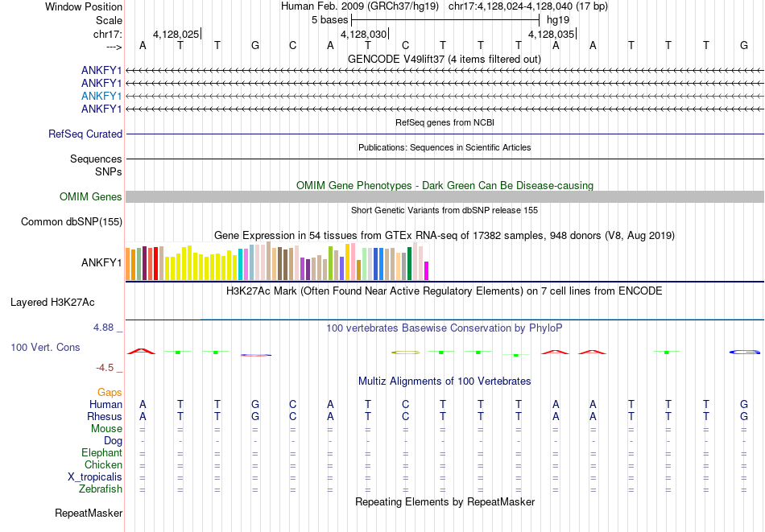Select the Zebrafish species row label
Viewport: 765px width, 532px height.
tap(101, 489)
